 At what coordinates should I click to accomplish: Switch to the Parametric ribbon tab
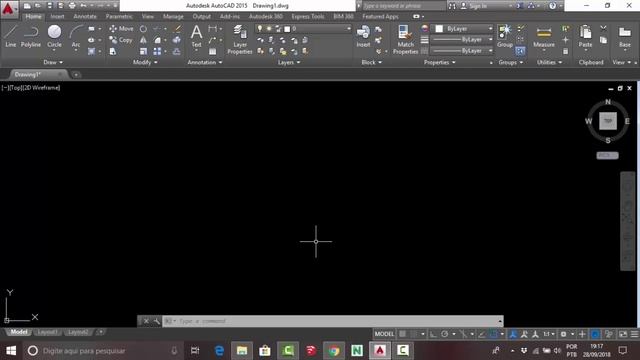coord(119,16)
